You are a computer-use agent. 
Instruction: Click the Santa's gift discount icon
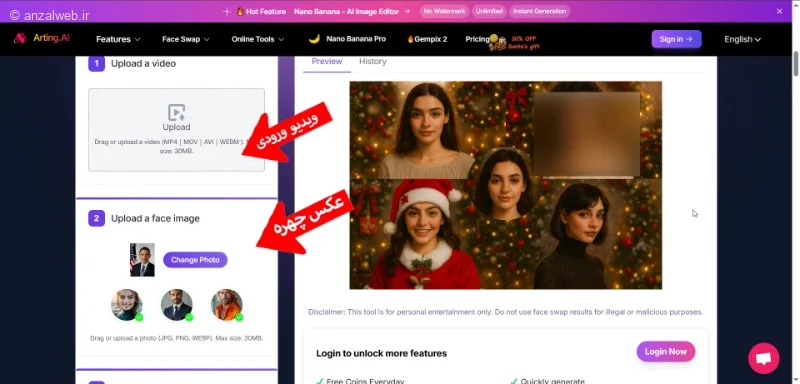point(497,43)
